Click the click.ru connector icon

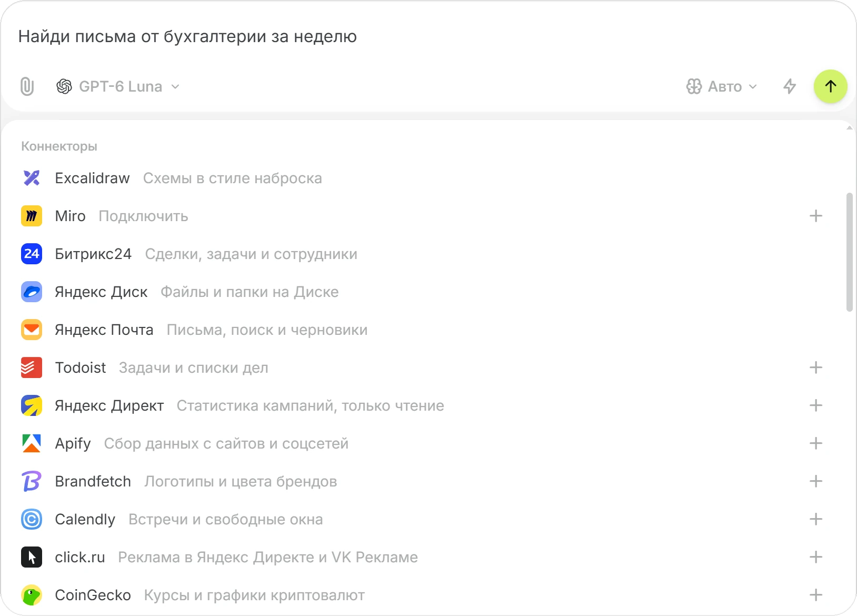32,557
